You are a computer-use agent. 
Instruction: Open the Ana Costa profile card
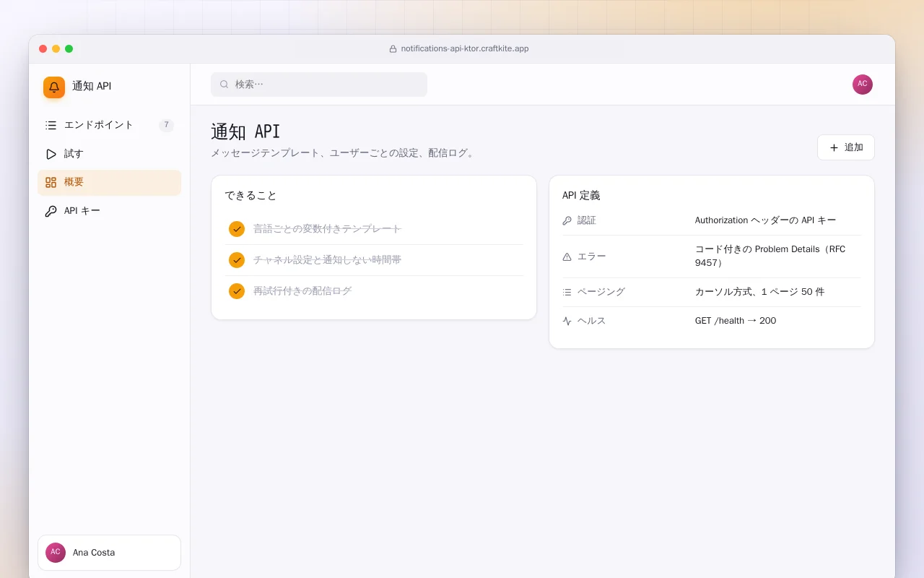point(109,553)
